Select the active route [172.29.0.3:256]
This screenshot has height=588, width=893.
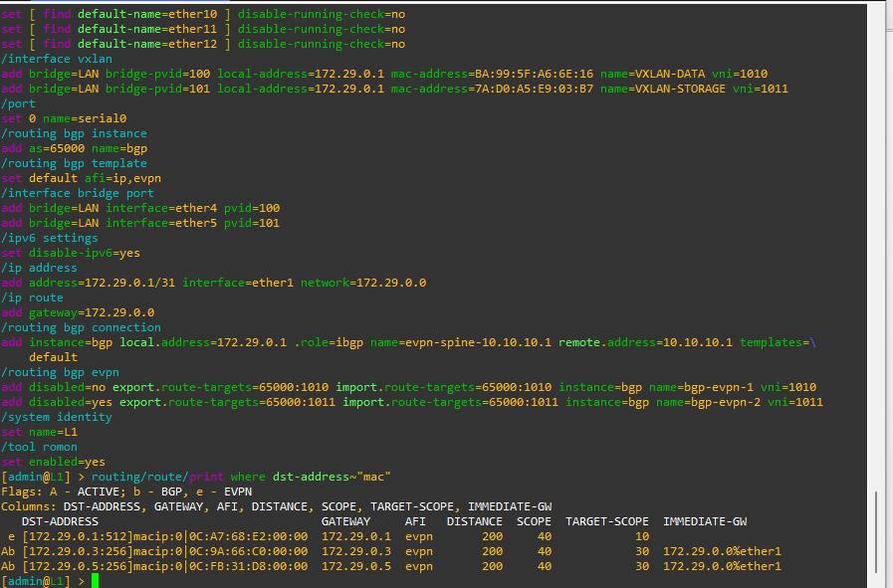pyautogui.click(x=80, y=550)
